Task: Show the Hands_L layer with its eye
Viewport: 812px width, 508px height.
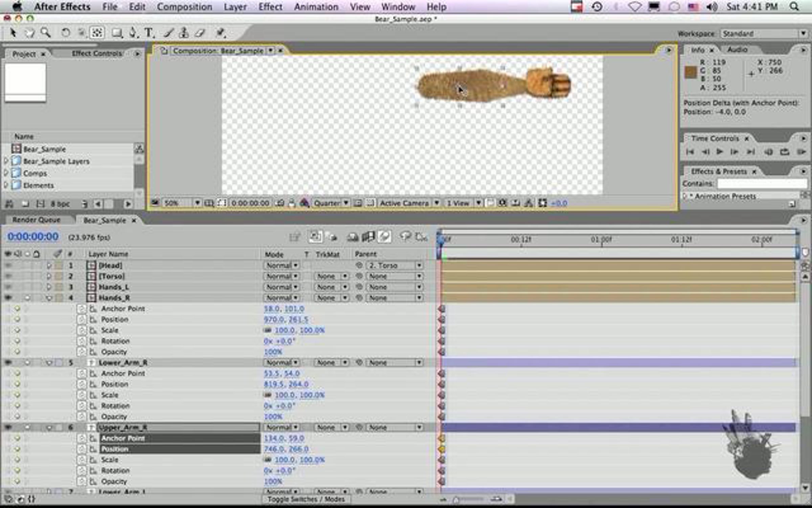Action: pyautogui.click(x=8, y=287)
